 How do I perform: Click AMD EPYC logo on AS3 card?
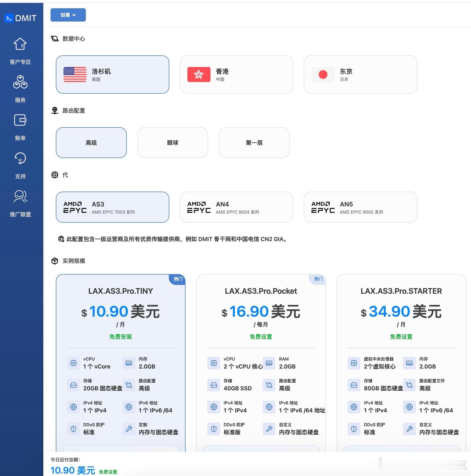point(75,207)
